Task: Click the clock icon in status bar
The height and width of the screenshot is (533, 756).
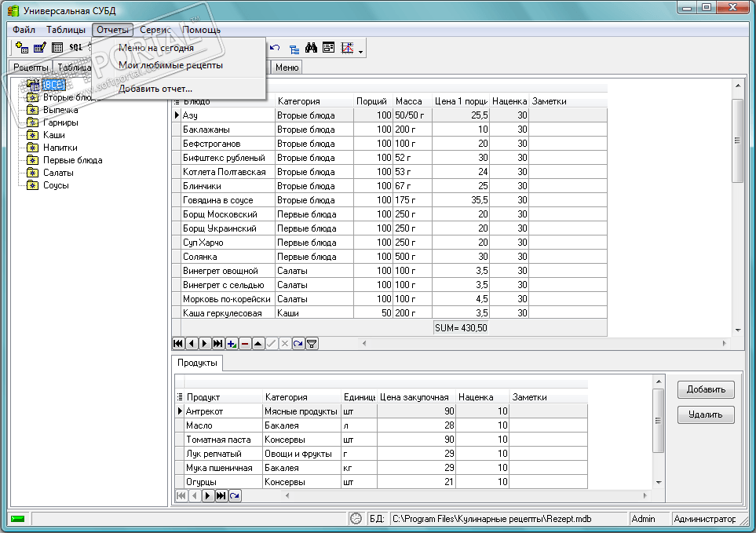Action: click(x=356, y=519)
